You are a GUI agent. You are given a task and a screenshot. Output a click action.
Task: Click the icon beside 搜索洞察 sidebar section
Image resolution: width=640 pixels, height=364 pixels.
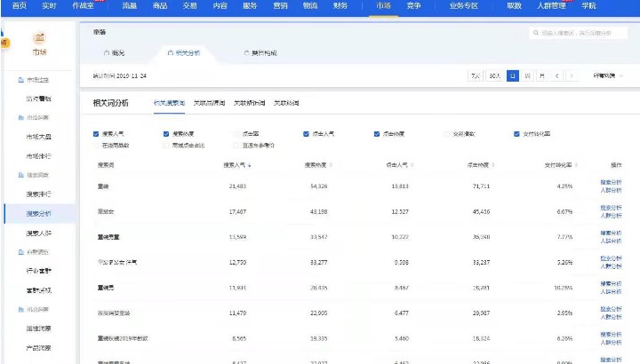20,175
